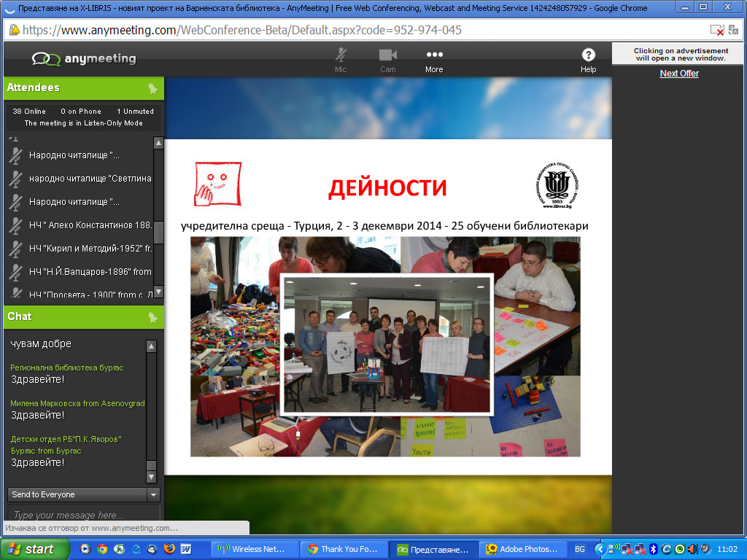Click muted mic icon beside народно читалище "Светлина
Screen dimensions: 747x560
15,179
